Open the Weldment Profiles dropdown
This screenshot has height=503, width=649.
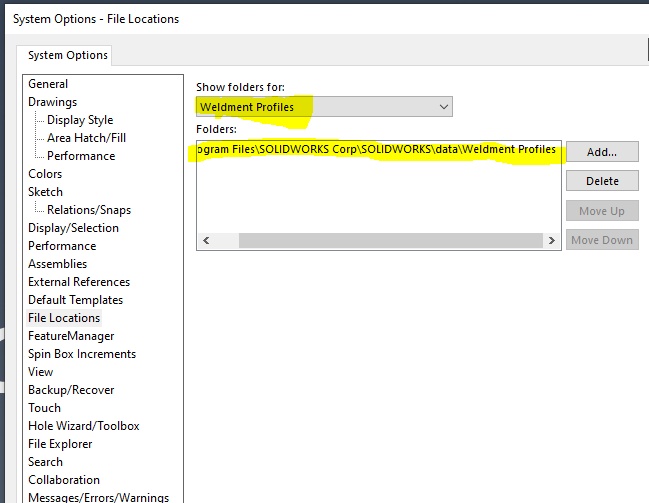(x=324, y=107)
